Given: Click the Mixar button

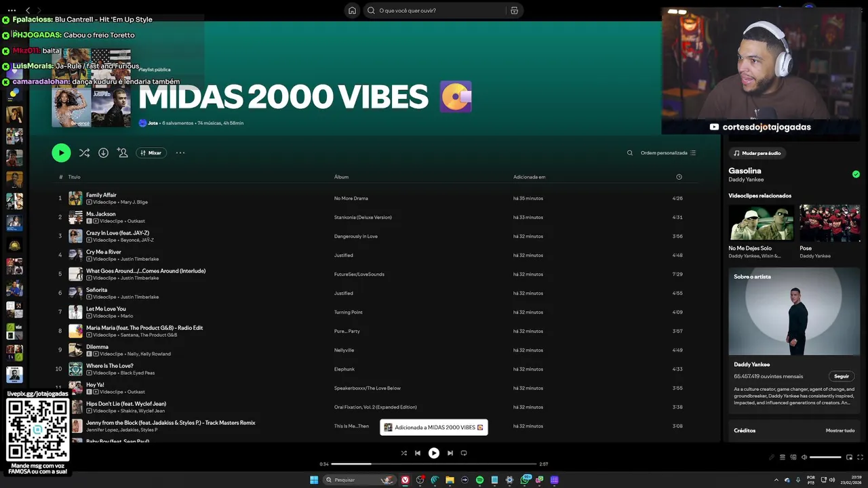Looking at the screenshot, I should [151, 152].
